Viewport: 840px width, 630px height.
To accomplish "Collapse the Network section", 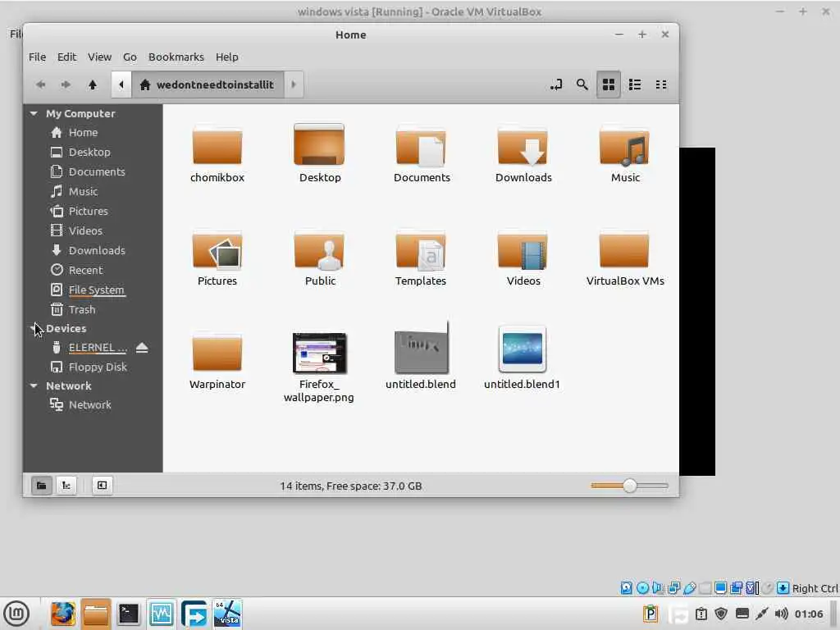I will (x=34, y=386).
